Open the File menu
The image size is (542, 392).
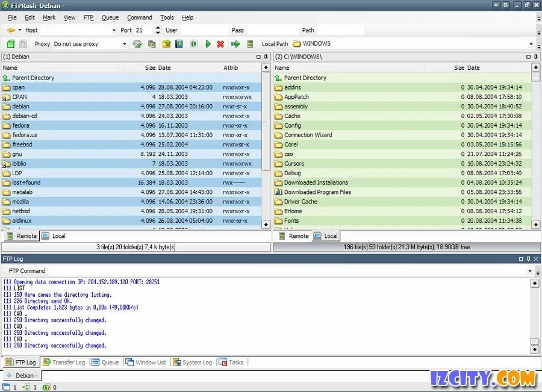coord(12,17)
